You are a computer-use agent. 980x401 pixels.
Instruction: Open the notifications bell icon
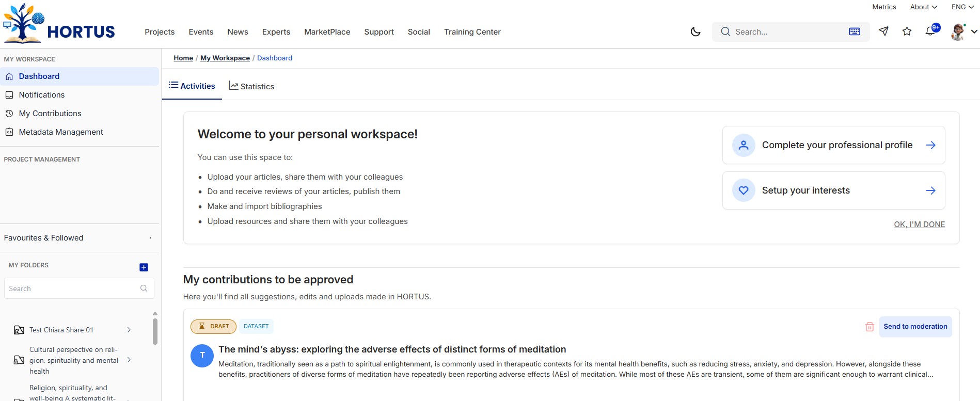point(931,31)
